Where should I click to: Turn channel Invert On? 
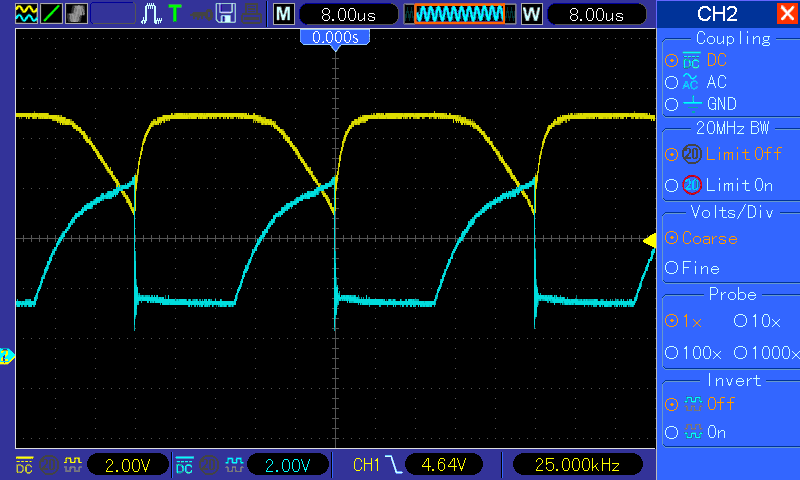pyautogui.click(x=671, y=433)
